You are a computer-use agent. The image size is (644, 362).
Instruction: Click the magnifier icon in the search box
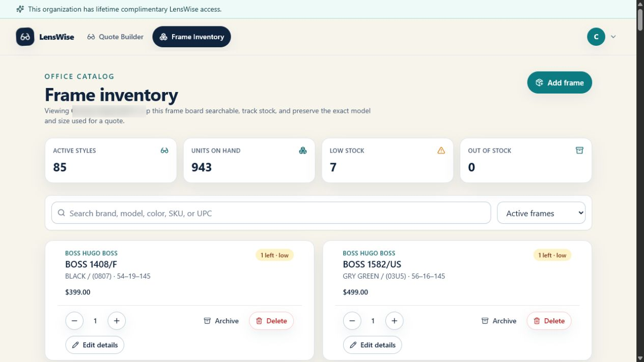pyautogui.click(x=62, y=213)
